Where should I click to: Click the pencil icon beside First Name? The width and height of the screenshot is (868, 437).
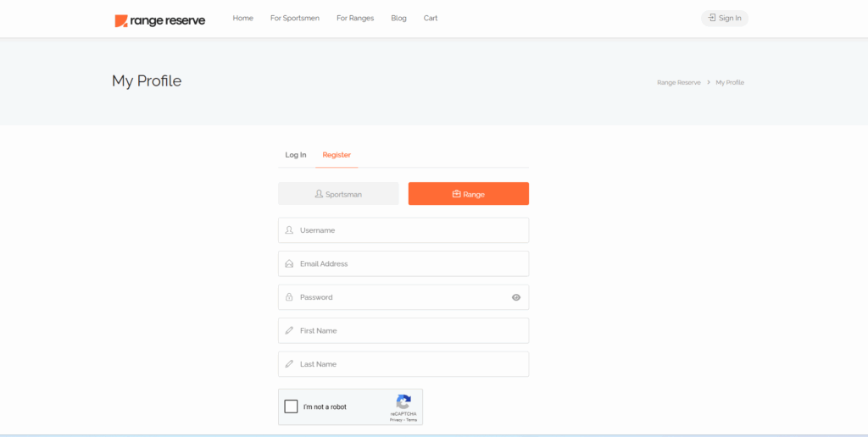[x=289, y=331]
